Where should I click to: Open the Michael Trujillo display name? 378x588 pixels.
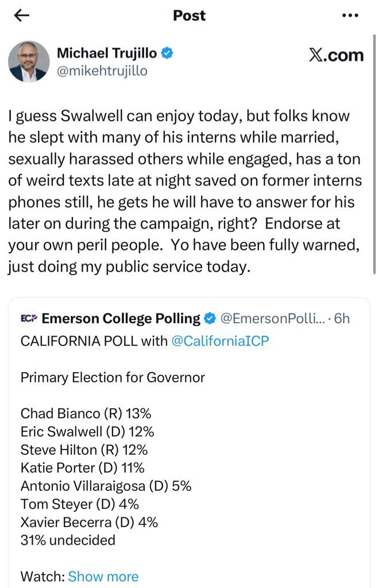[107, 54]
